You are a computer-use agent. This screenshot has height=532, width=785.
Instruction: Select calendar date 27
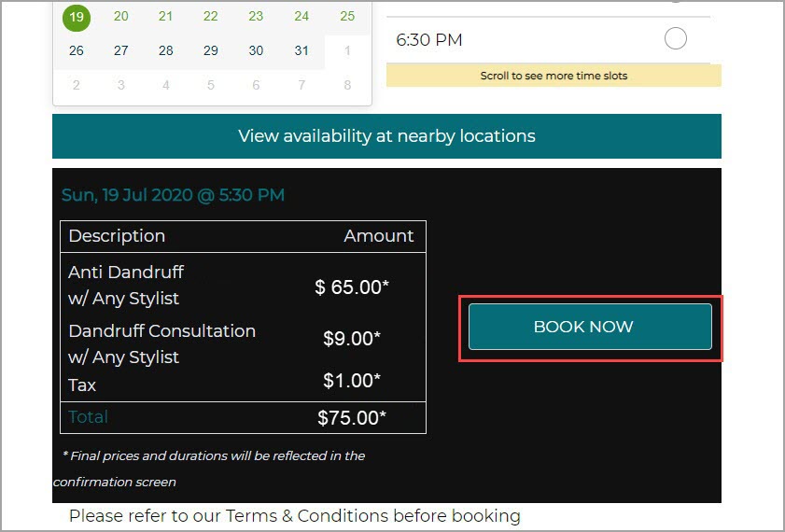[x=120, y=50]
